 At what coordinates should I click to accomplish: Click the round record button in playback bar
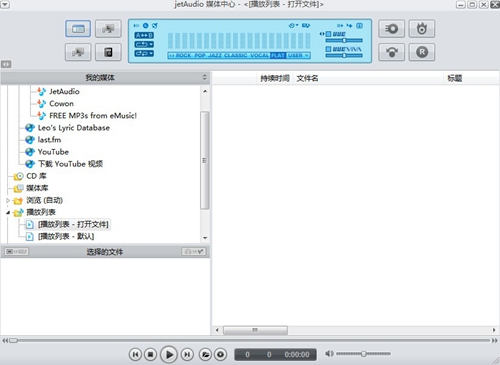coord(220,354)
